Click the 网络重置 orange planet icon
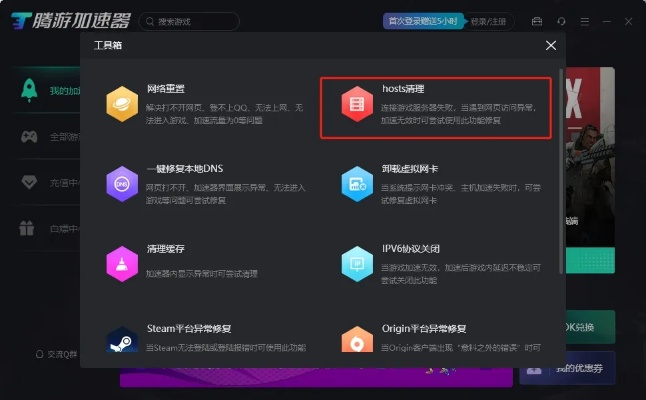The height and width of the screenshot is (400, 646). coord(122,104)
